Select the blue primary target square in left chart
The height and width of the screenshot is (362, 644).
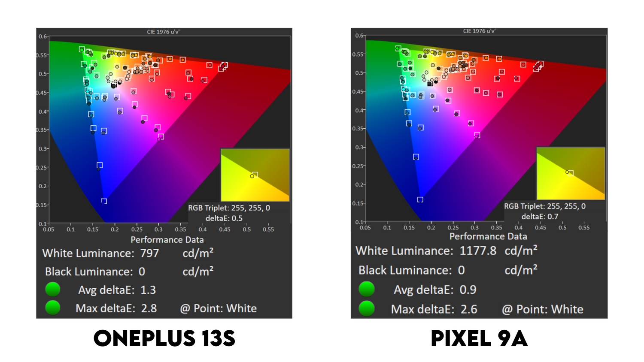(104, 201)
